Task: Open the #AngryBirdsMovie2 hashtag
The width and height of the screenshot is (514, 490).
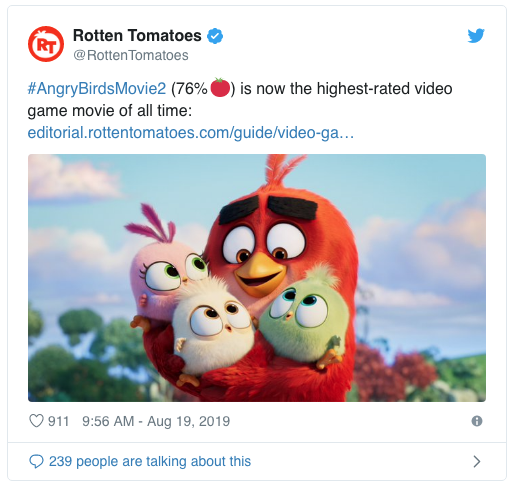Action: 97,89
